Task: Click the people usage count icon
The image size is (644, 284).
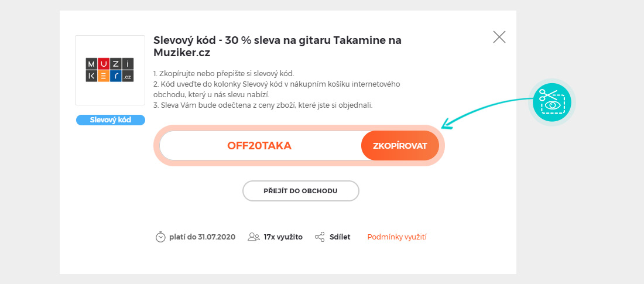Action: point(254,237)
